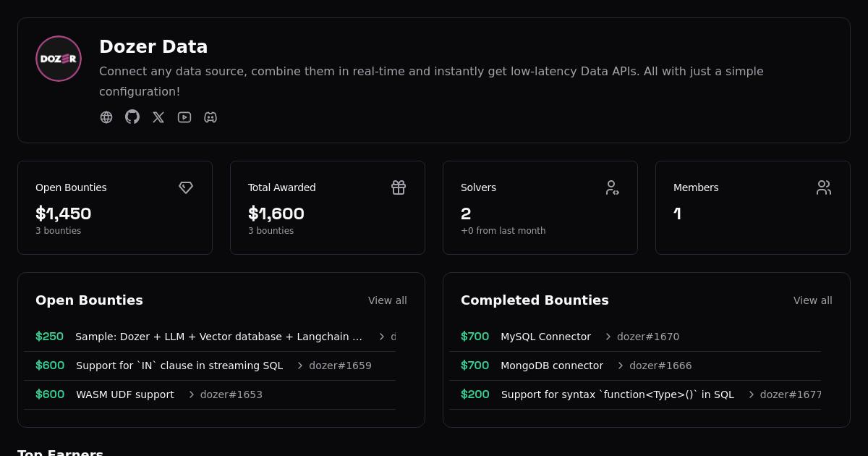Join Dozer's Discord via the Discord icon

click(210, 117)
